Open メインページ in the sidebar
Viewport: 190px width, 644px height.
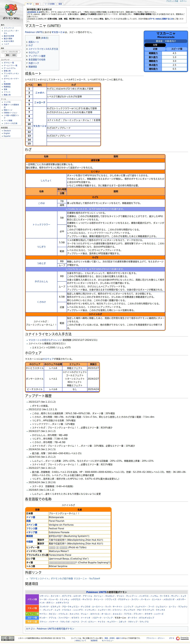pos(9,28)
